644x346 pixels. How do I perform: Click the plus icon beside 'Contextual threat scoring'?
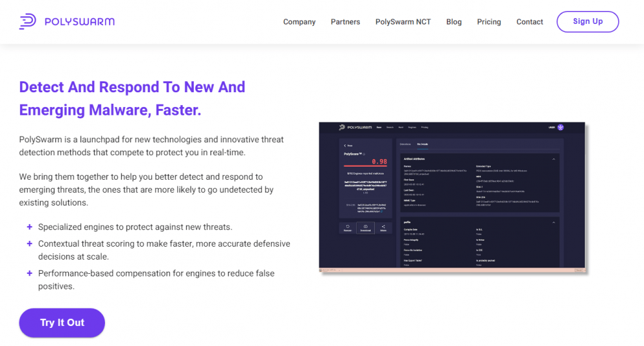pyautogui.click(x=30, y=244)
